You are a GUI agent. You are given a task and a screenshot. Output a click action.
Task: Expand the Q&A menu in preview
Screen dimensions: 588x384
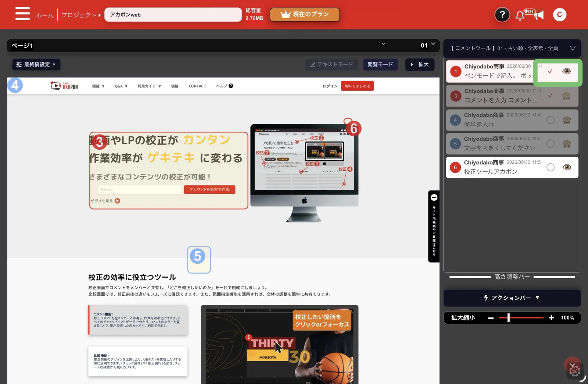[121, 86]
